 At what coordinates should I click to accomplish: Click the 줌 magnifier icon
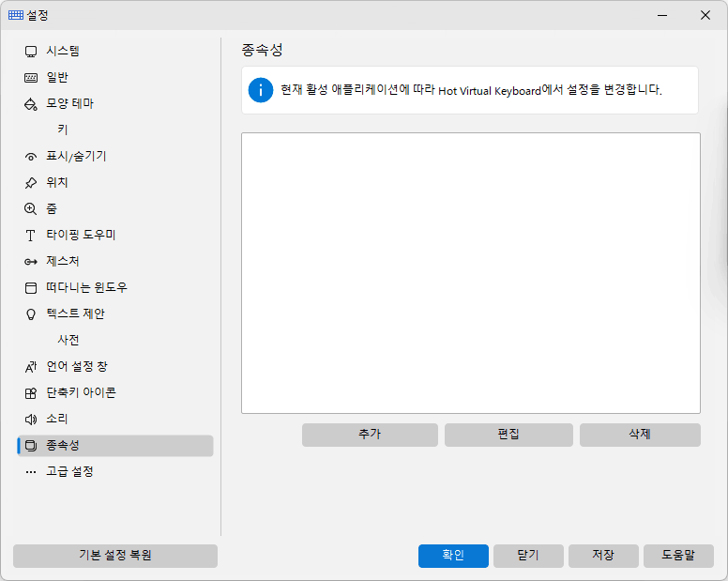click(x=31, y=209)
